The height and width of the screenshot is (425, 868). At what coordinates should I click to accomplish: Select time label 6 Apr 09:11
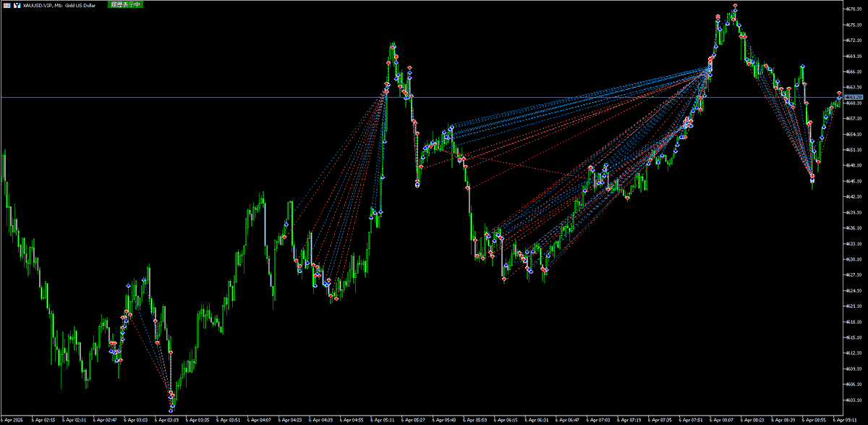click(x=846, y=419)
